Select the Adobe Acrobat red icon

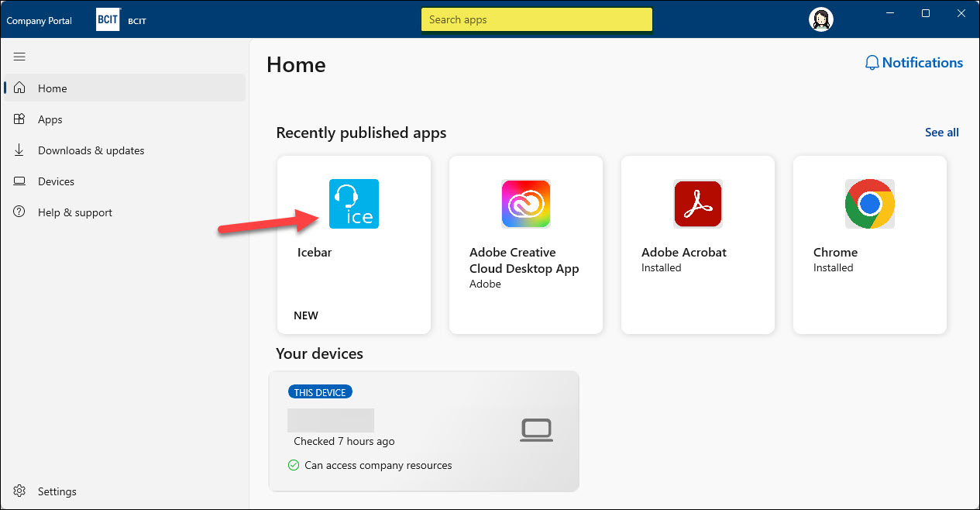pos(697,204)
